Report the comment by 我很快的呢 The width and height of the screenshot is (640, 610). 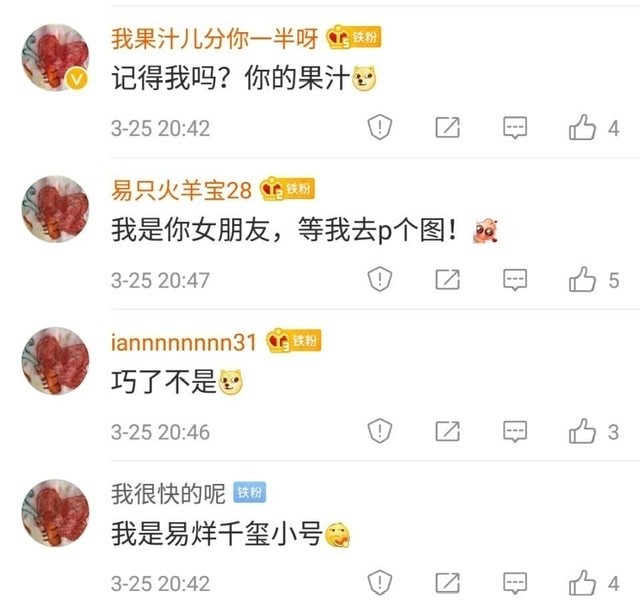pyautogui.click(x=380, y=583)
